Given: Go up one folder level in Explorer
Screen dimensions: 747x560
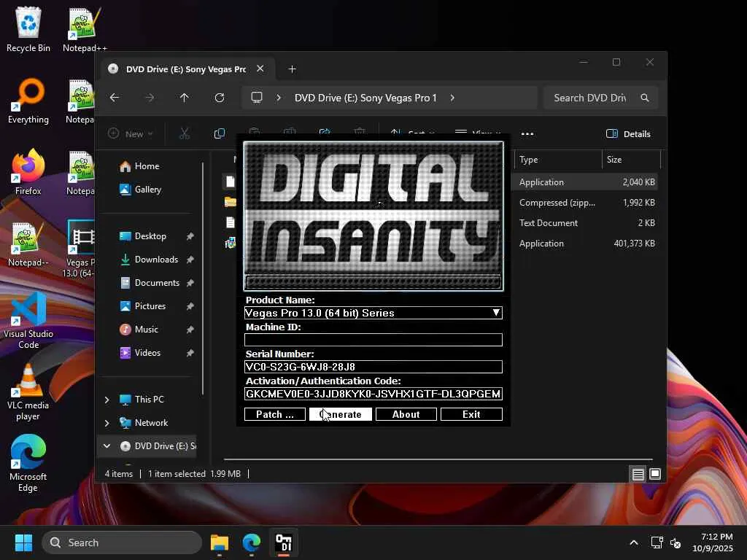Looking at the screenshot, I should pos(184,98).
